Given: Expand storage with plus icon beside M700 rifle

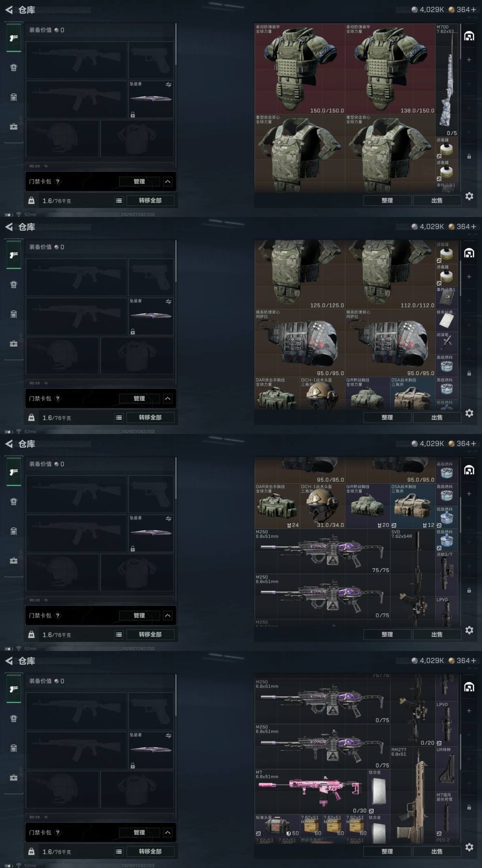Looking at the screenshot, I should [x=469, y=60].
